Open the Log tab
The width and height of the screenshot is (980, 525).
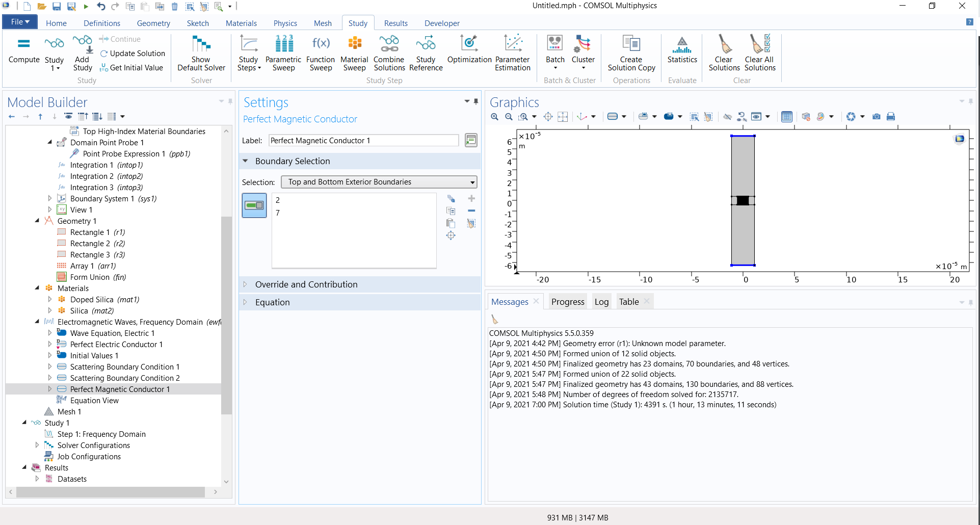coord(601,302)
